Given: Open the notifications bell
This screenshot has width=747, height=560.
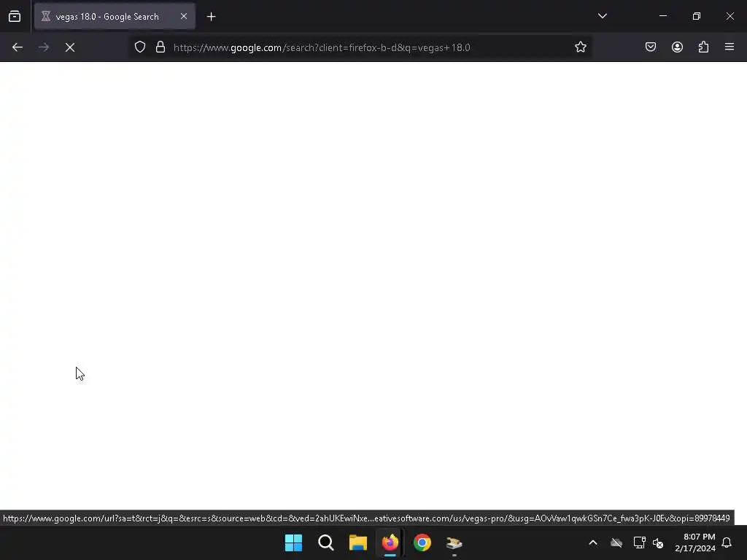Looking at the screenshot, I should pos(727,542).
